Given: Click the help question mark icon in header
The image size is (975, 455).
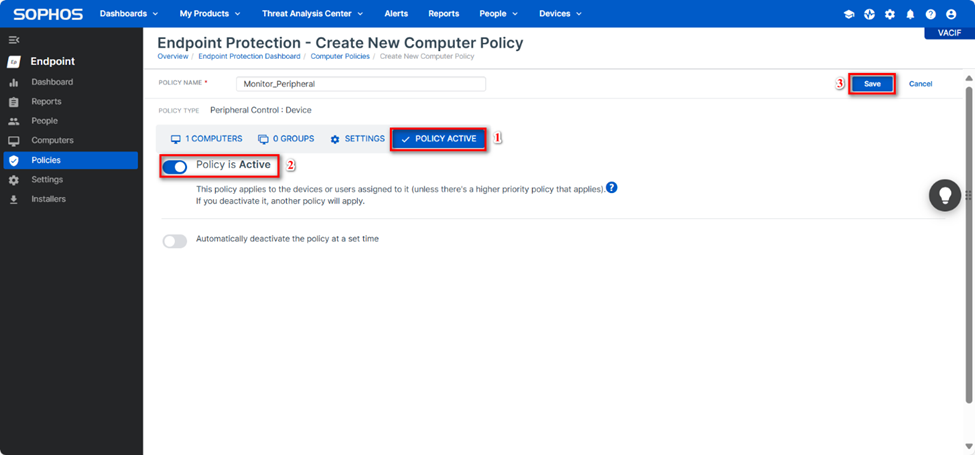Looking at the screenshot, I should coord(930,14).
